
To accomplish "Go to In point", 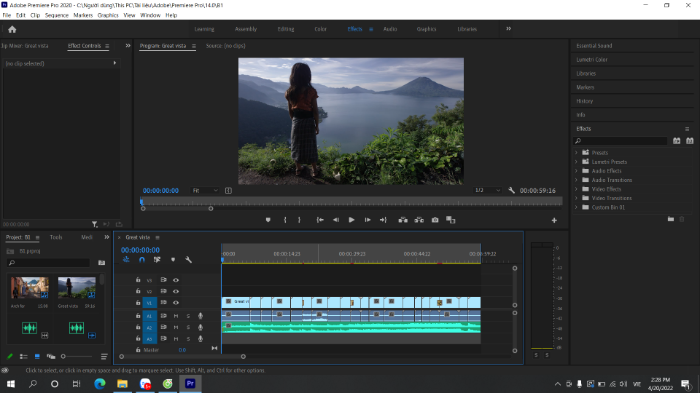I will 320,220.
